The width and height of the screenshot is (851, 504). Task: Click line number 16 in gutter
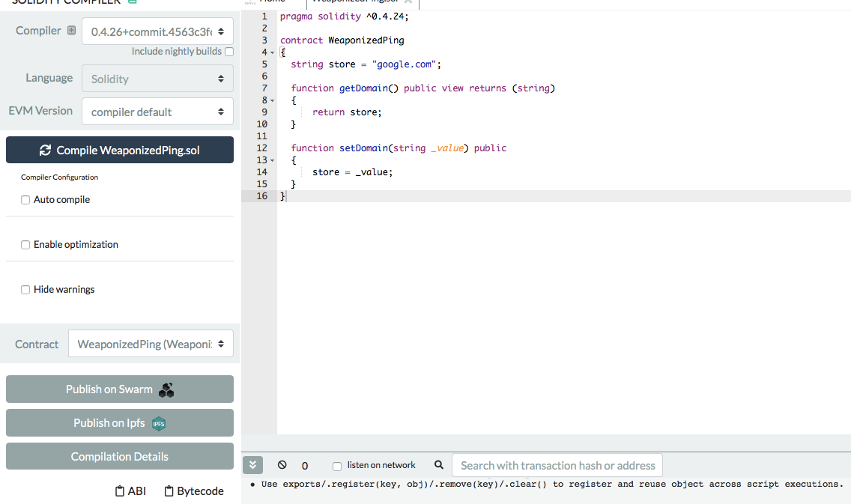tap(262, 196)
